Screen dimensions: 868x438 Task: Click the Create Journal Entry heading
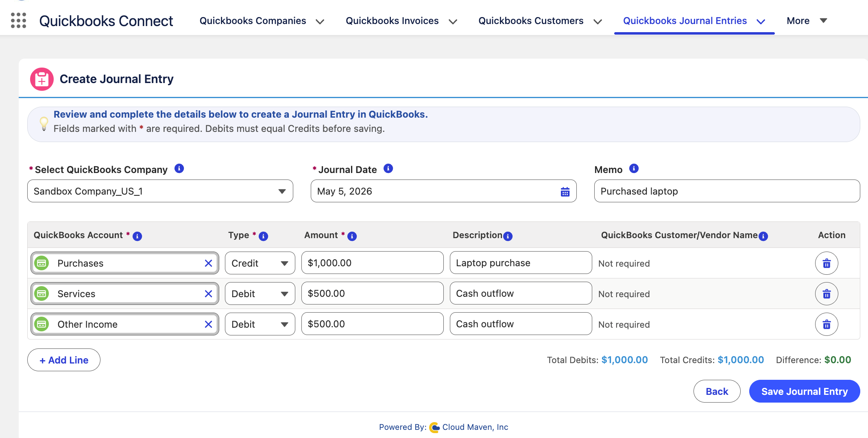(117, 79)
